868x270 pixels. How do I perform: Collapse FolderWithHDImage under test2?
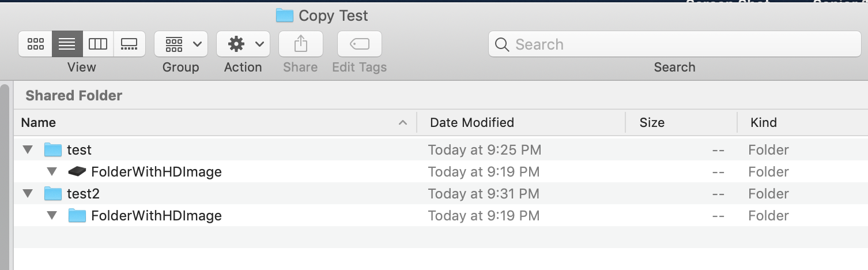click(x=52, y=216)
